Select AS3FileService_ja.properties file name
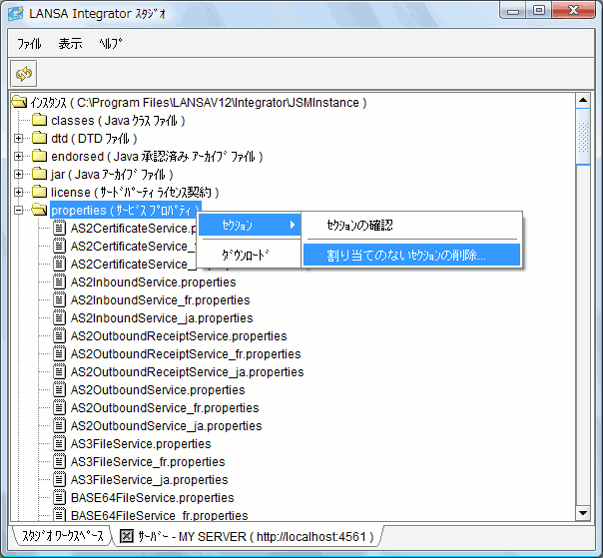The height and width of the screenshot is (558, 603). click(150, 480)
